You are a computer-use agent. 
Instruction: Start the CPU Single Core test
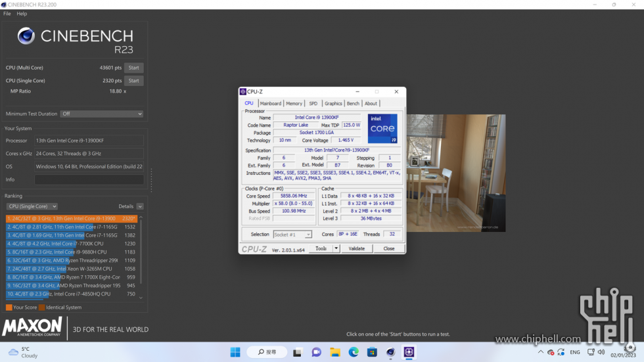click(134, 81)
